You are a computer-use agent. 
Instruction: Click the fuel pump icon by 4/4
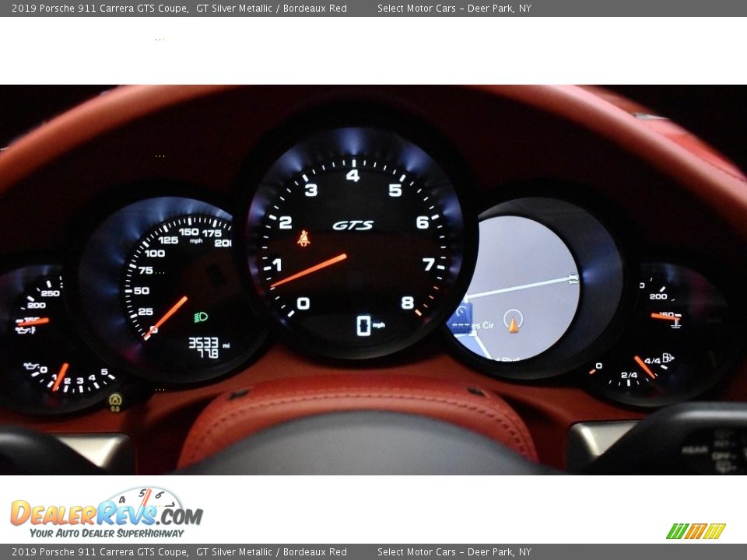(668, 357)
